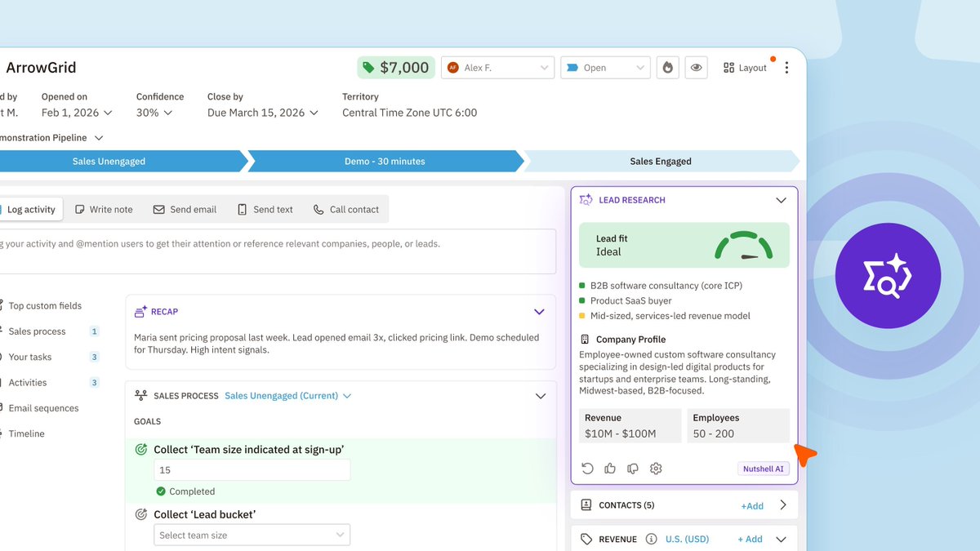Collapse the Recap card chevron
Viewport: 980px width, 551px height.
coord(539,312)
